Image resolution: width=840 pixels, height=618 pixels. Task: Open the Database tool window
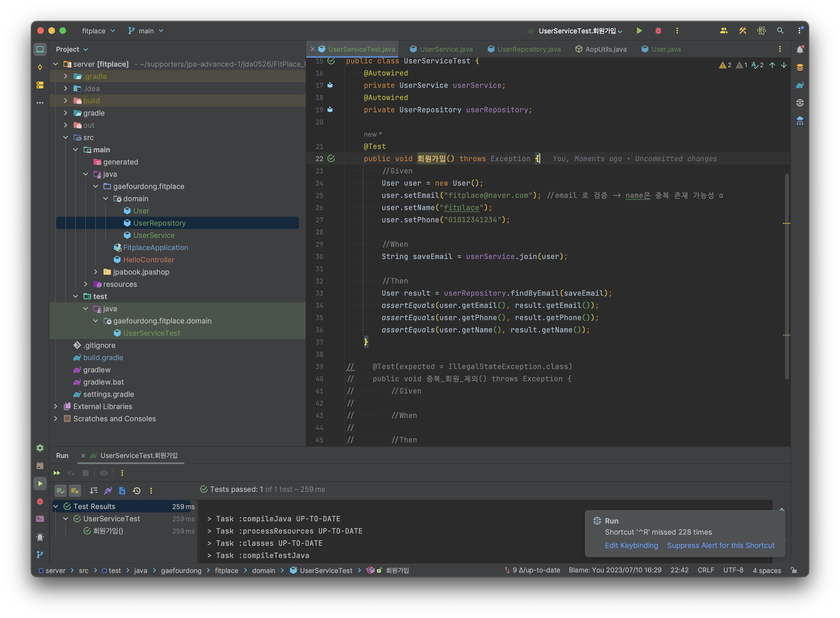800,67
